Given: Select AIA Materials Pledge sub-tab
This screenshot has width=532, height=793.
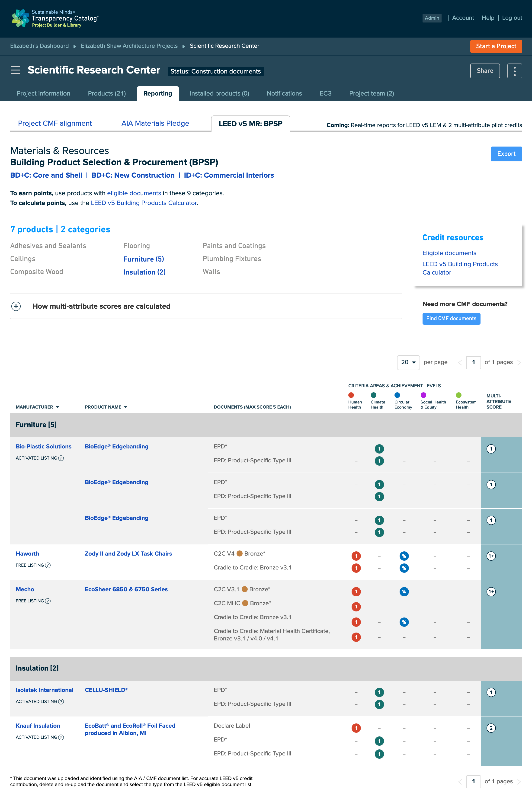Looking at the screenshot, I should (x=155, y=123).
